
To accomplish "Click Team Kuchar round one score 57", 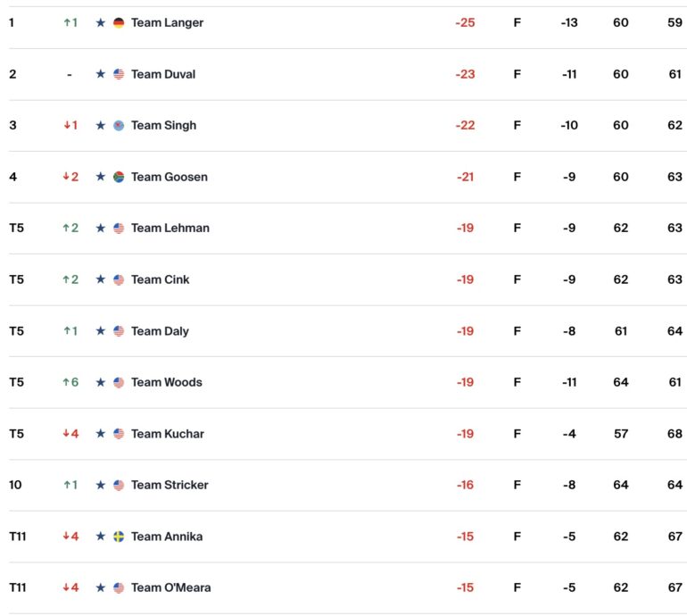I will click(x=621, y=434).
